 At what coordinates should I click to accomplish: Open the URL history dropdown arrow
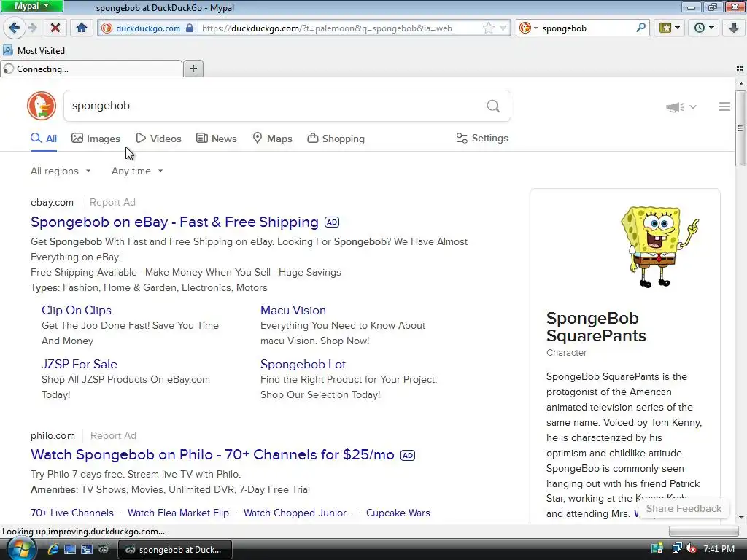point(503,28)
